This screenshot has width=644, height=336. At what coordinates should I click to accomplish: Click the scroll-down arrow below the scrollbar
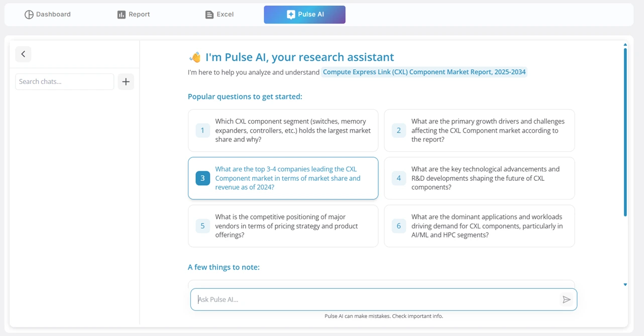click(x=625, y=284)
